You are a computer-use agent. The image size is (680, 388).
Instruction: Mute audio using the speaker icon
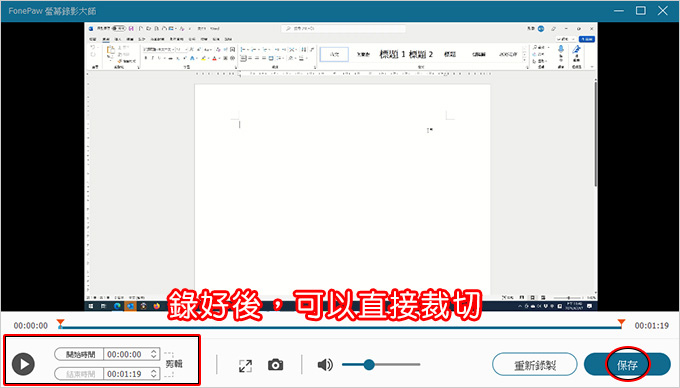pyautogui.click(x=325, y=365)
